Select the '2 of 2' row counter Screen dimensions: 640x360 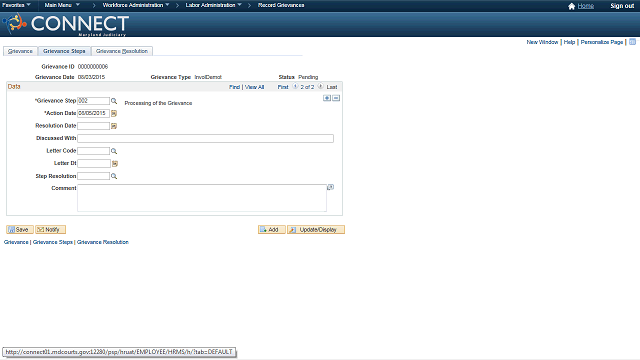307,87
